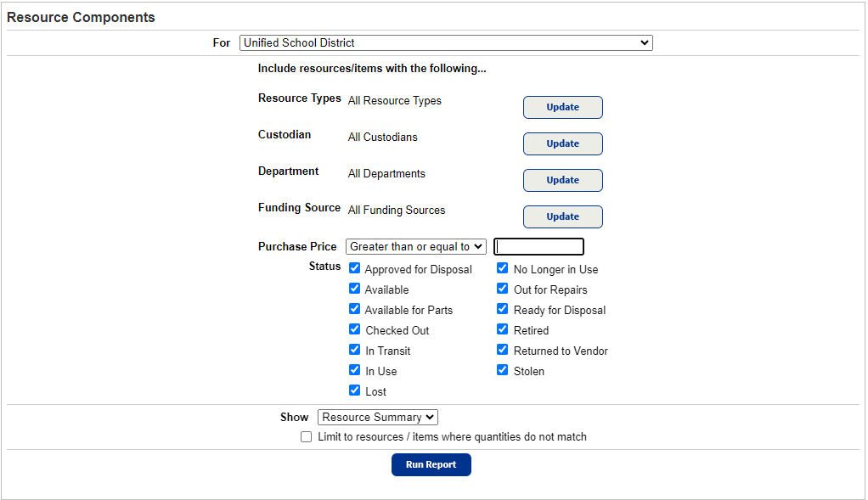
Task: Click Update button for Department
Action: coord(562,180)
